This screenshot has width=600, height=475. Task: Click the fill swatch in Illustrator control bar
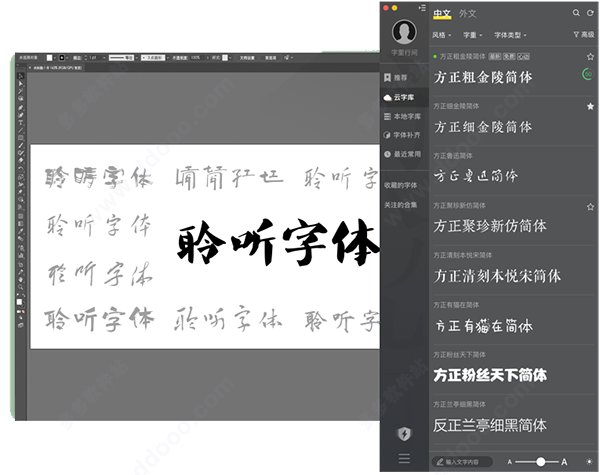pyautogui.click(x=50, y=57)
